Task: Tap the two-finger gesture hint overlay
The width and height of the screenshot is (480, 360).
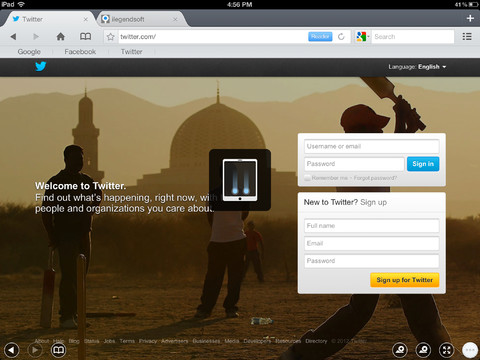Action: pos(240,180)
